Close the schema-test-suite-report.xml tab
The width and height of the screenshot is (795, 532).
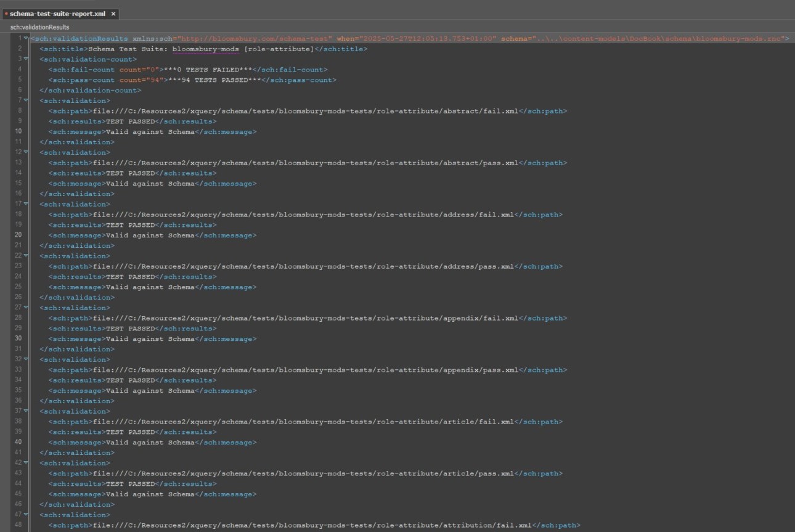[x=113, y=14]
